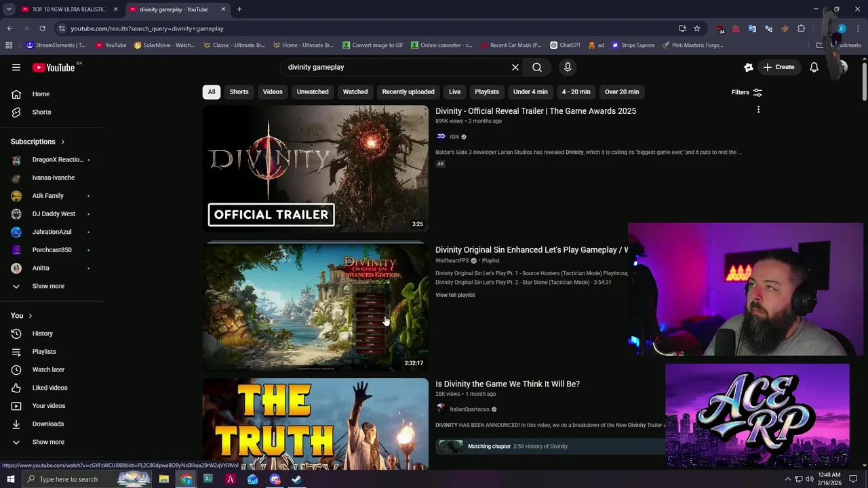Clear the search box with the X

click(515, 67)
